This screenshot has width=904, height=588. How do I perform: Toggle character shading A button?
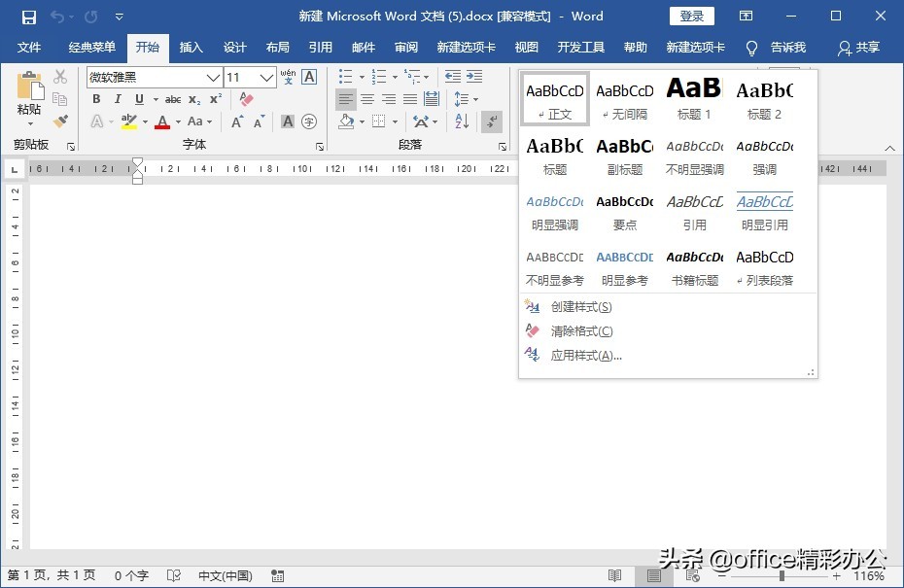click(x=287, y=121)
